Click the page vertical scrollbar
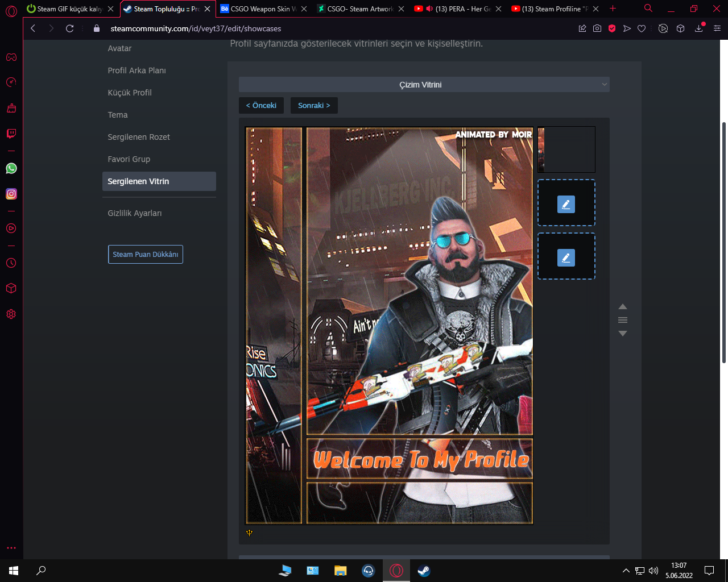Viewport: 728px width, 582px height. click(724, 242)
